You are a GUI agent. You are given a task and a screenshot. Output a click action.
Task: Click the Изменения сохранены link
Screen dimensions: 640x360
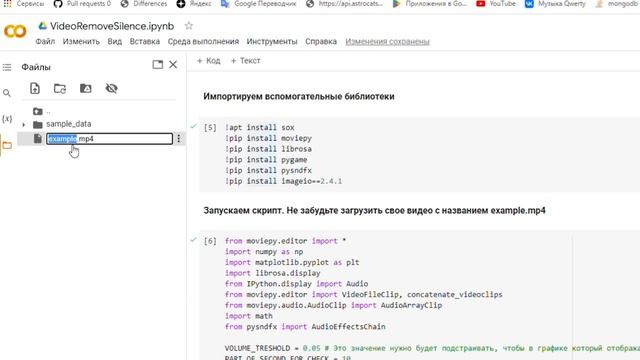387,42
